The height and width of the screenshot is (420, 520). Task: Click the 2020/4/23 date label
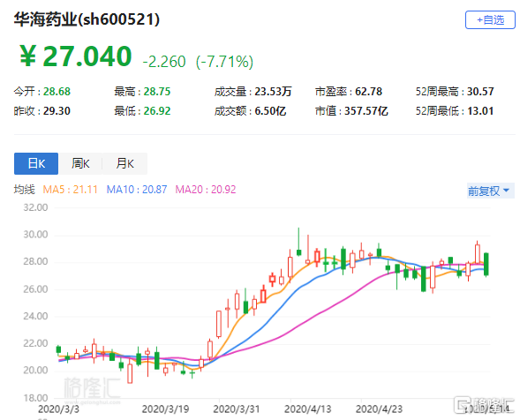tap(379, 409)
